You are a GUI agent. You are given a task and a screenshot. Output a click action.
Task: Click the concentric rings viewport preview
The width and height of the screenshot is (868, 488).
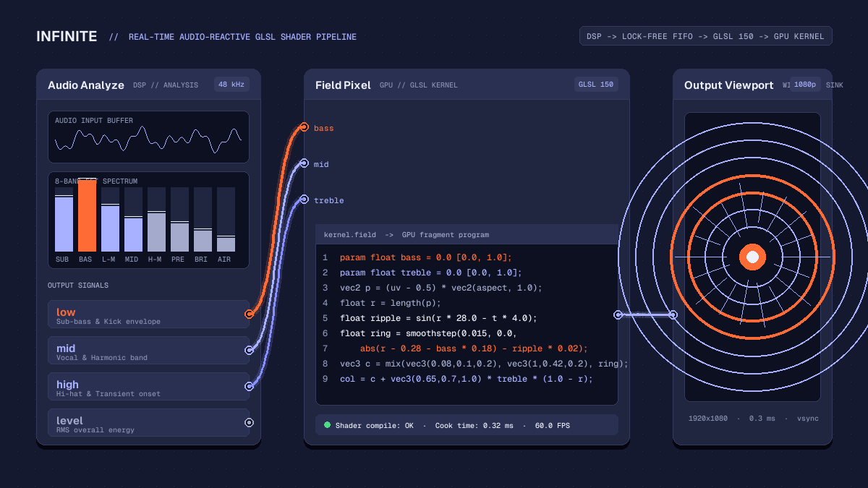click(x=752, y=257)
